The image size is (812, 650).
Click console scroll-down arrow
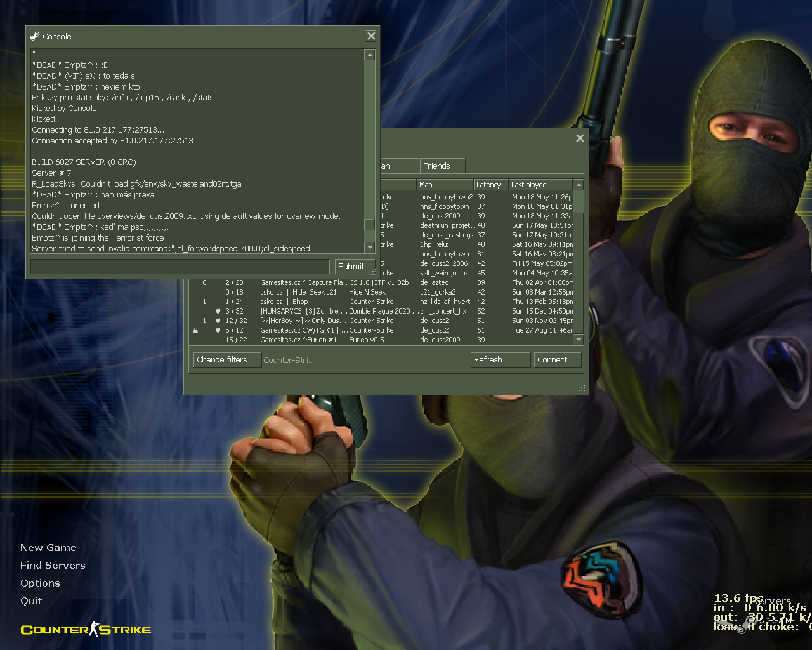pyautogui.click(x=370, y=248)
